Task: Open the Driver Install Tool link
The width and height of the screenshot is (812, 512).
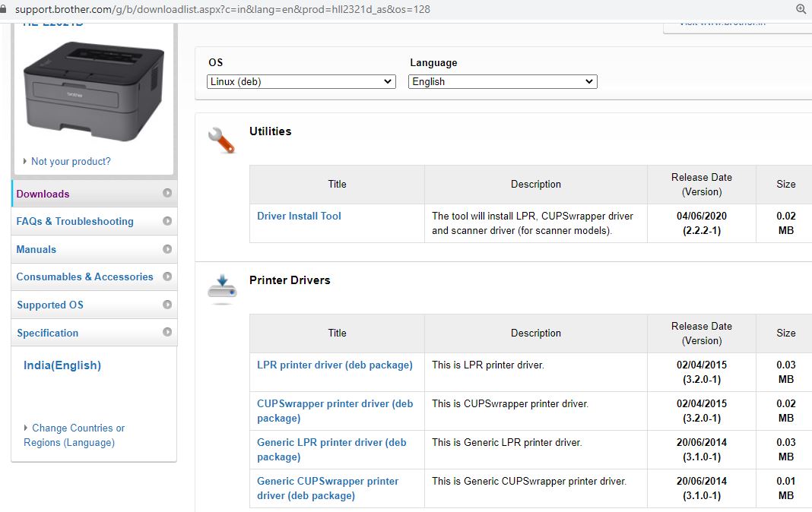Action: coord(299,216)
